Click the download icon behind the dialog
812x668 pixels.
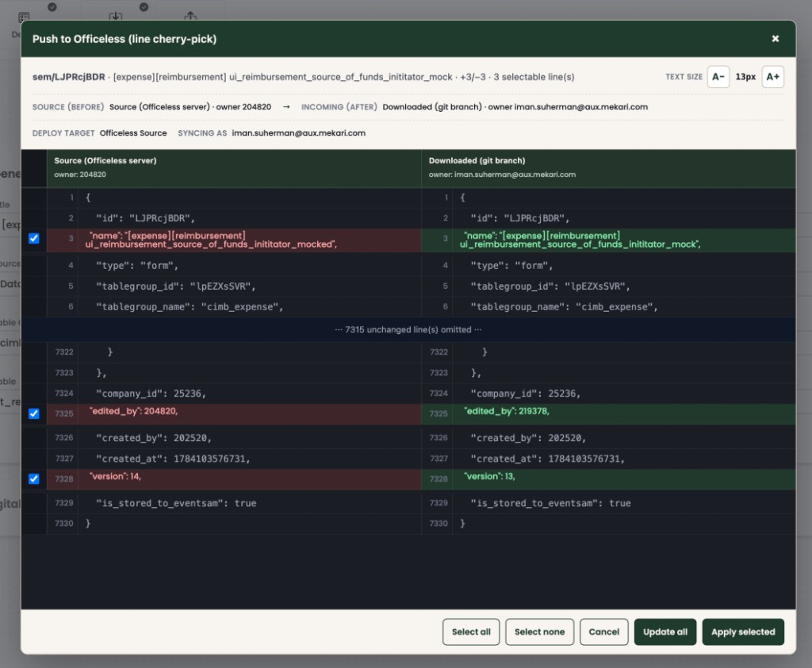click(116, 16)
